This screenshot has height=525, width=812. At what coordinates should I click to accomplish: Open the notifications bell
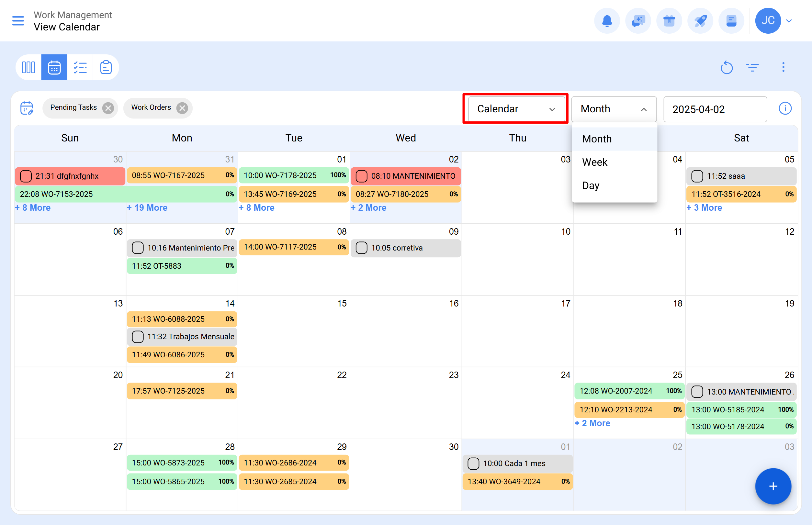click(607, 21)
